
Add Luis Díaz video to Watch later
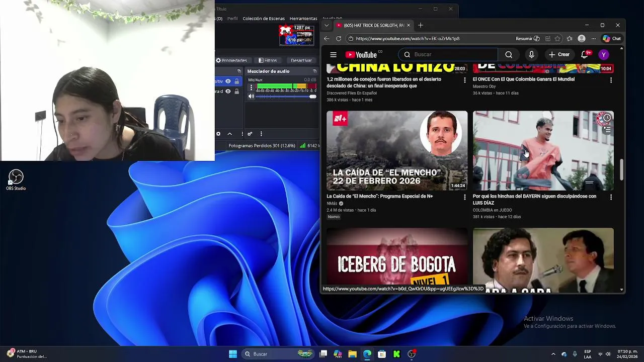coord(607,118)
